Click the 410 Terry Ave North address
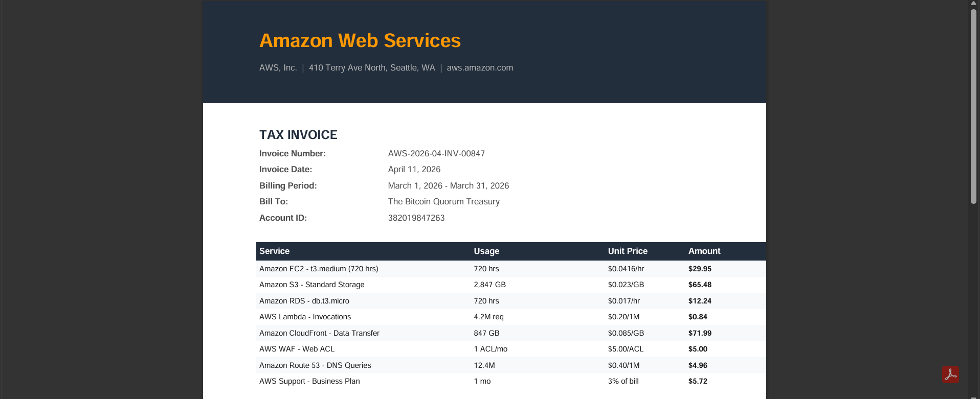This screenshot has width=980, height=399. (x=372, y=68)
